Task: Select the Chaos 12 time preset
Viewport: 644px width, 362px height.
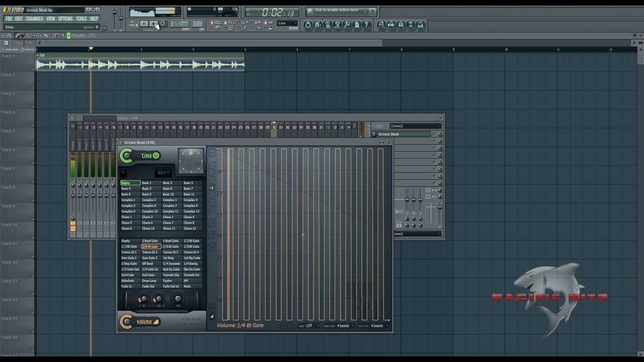Action: pos(193,228)
